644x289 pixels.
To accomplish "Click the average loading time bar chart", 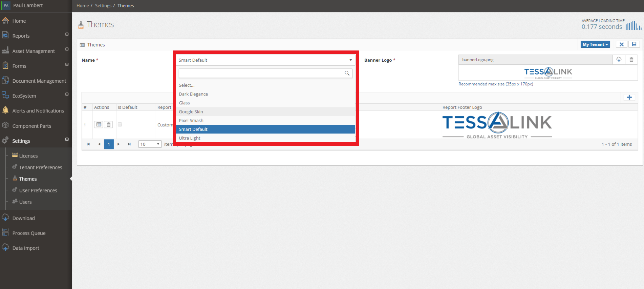I will coord(633,25).
